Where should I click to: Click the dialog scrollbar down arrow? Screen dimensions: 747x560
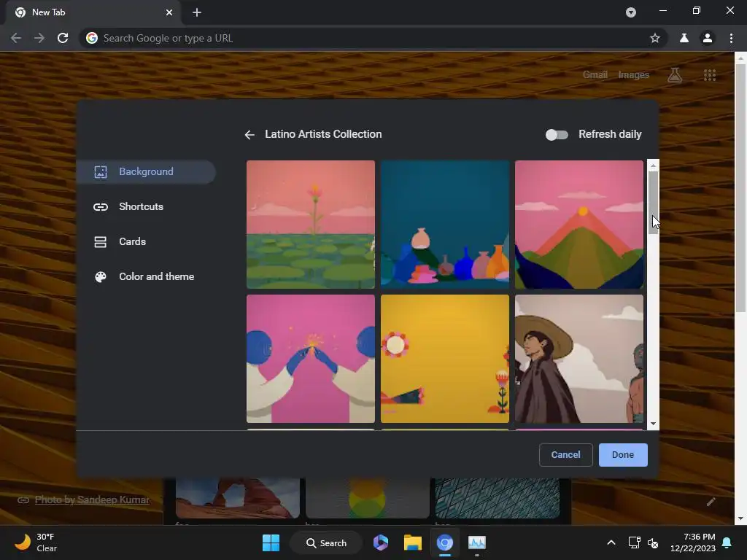(x=653, y=424)
